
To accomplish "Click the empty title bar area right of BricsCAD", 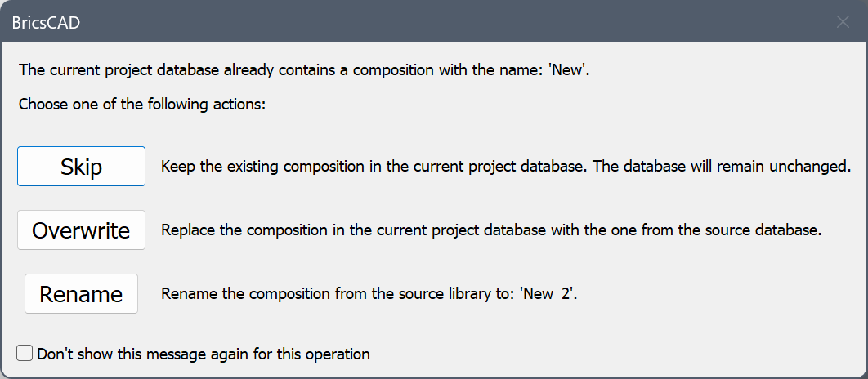I will 450,22.
